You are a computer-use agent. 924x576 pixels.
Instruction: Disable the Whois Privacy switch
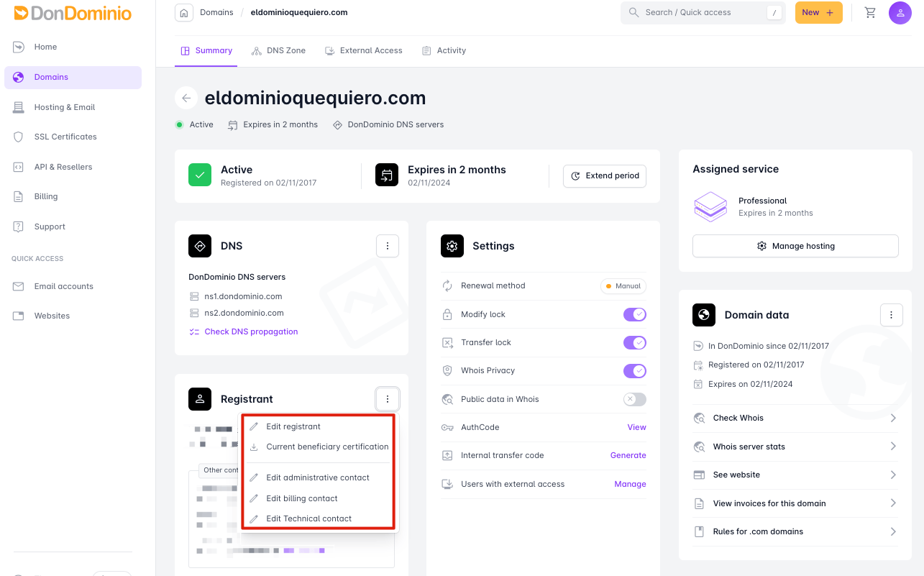635,371
